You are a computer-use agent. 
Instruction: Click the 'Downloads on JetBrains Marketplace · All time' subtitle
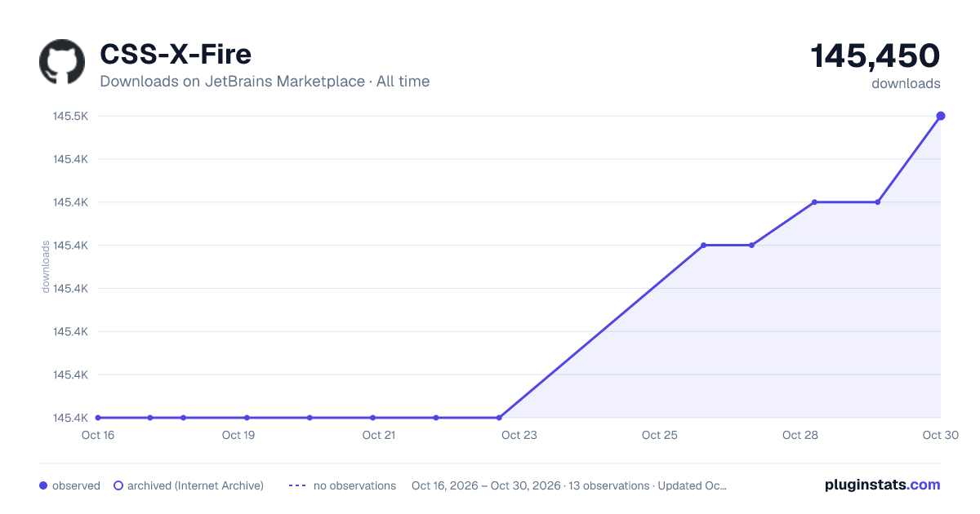click(x=265, y=82)
